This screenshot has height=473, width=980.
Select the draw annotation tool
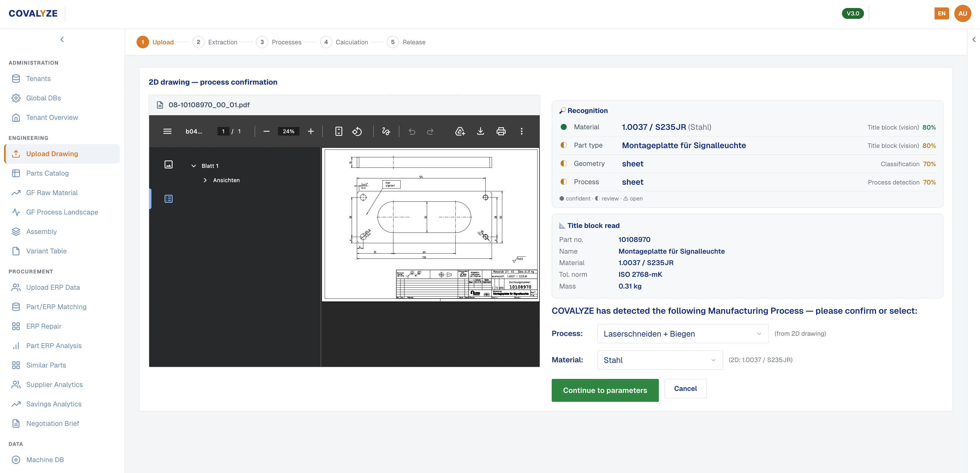pyautogui.click(x=386, y=131)
